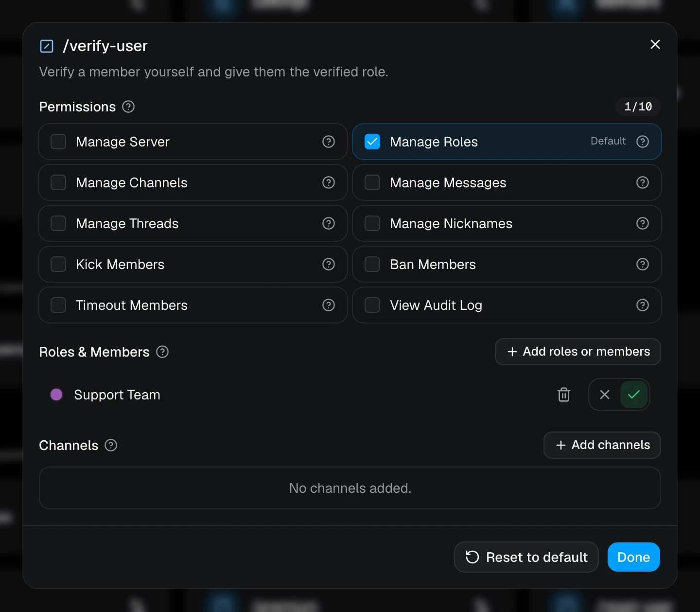The width and height of the screenshot is (700, 612).
Task: Uncheck the Manage Roles checkbox
Action: tap(372, 142)
